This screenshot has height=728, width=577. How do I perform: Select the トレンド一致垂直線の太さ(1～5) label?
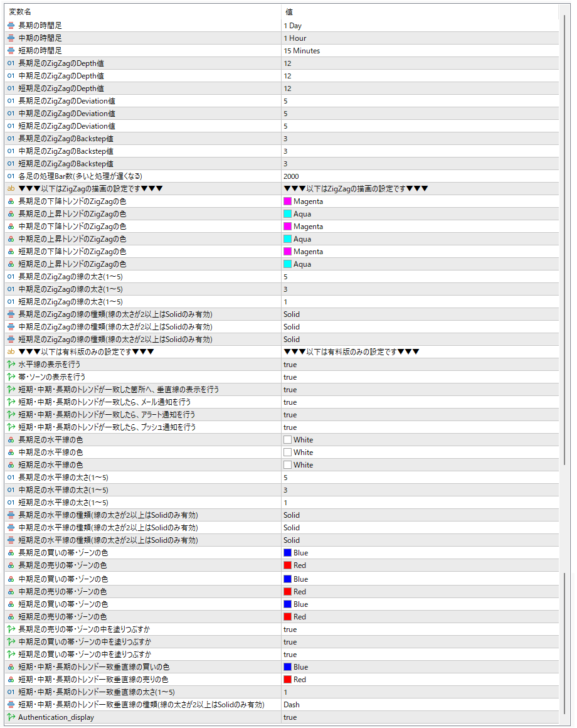pyautogui.click(x=97, y=692)
